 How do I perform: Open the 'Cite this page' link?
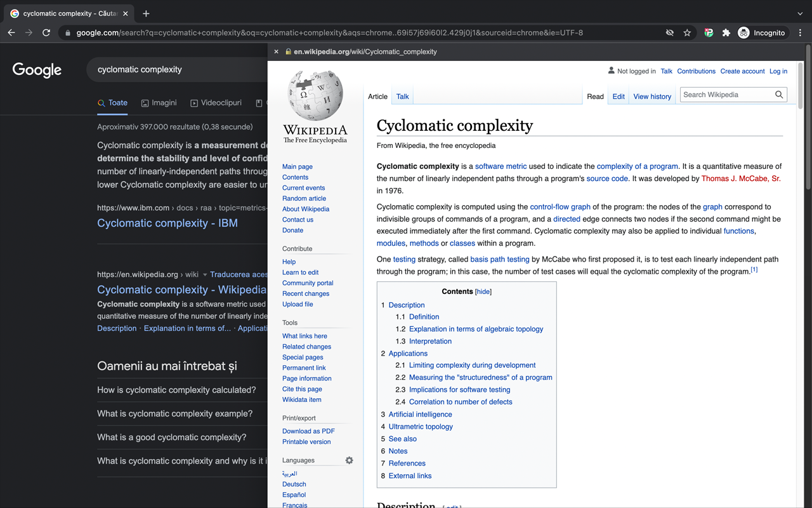tap(302, 389)
